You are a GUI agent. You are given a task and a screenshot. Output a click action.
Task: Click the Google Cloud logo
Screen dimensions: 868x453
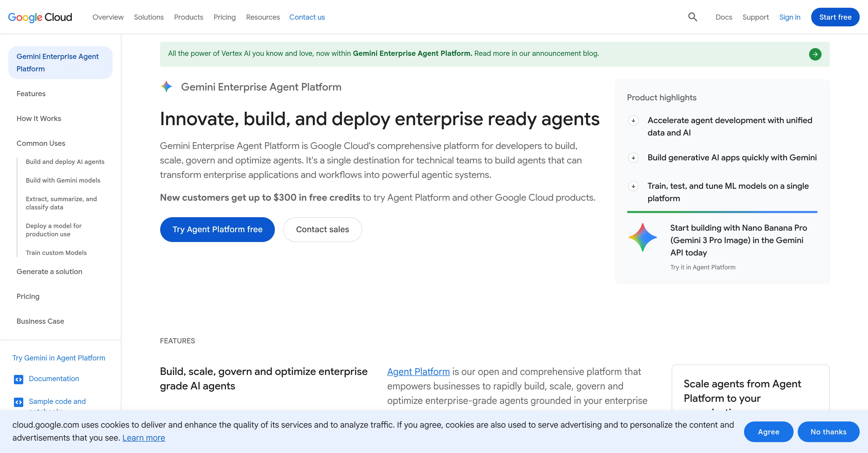40,17
